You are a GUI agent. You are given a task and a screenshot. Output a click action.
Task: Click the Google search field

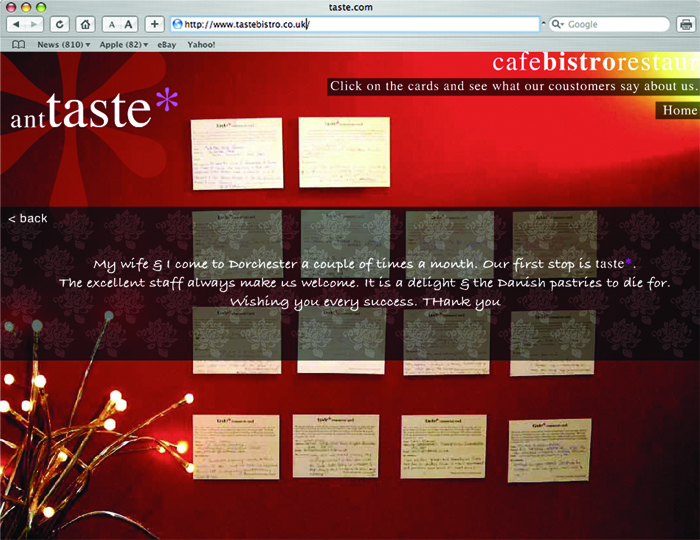(609, 24)
